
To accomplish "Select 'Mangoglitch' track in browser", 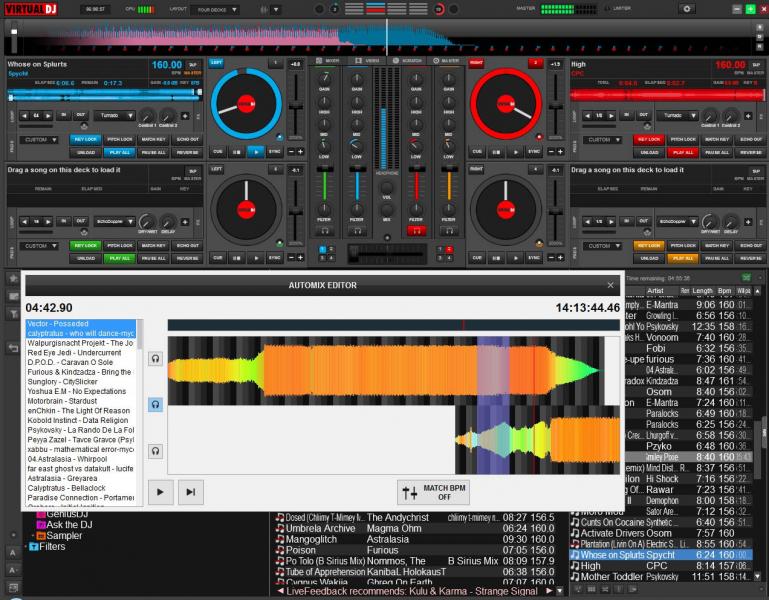I will click(414, 539).
